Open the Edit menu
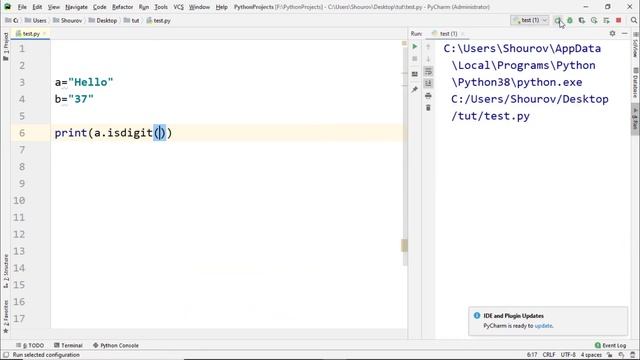This screenshot has width=640, height=360. coord(37,7)
